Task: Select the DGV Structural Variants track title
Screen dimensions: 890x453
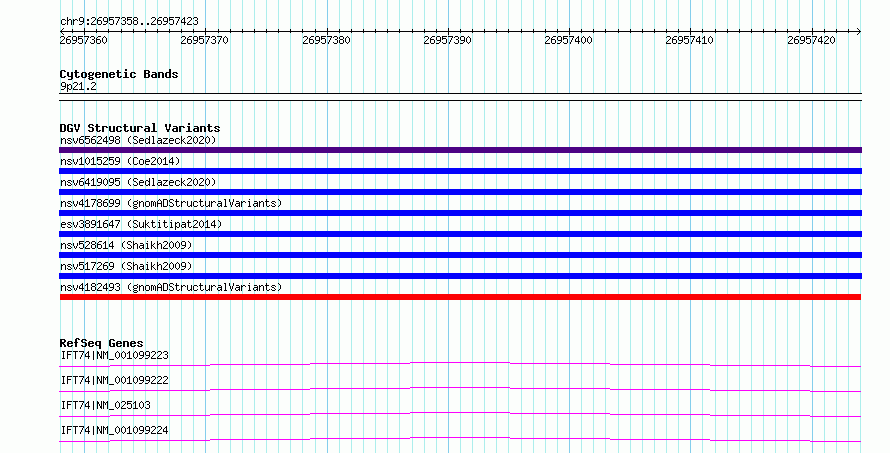Action: (140, 128)
